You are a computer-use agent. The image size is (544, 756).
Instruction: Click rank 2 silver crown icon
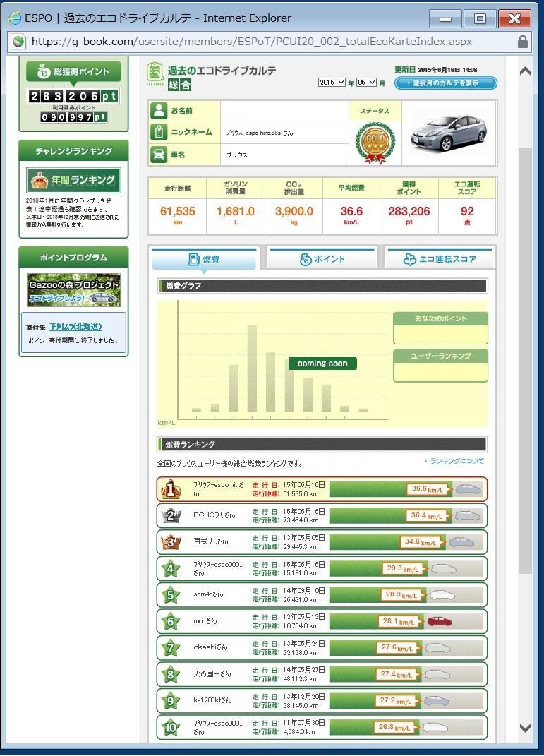click(x=171, y=515)
